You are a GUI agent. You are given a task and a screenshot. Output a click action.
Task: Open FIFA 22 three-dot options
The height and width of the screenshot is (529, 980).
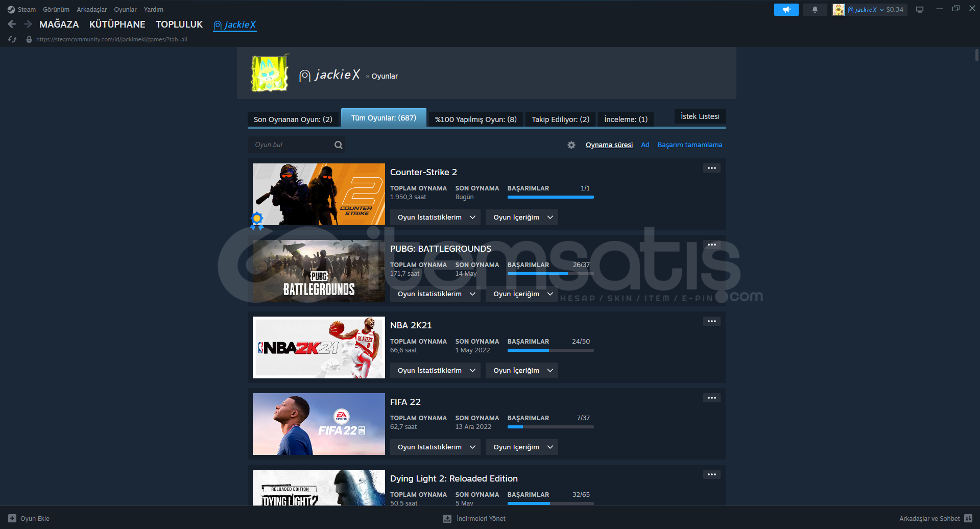pos(712,398)
